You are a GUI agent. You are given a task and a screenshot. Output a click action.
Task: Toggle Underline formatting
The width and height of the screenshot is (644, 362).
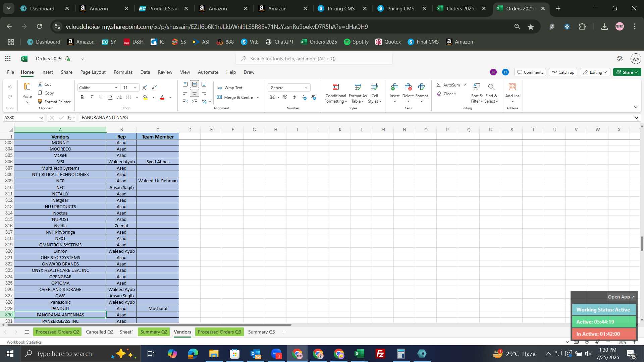coord(101,97)
